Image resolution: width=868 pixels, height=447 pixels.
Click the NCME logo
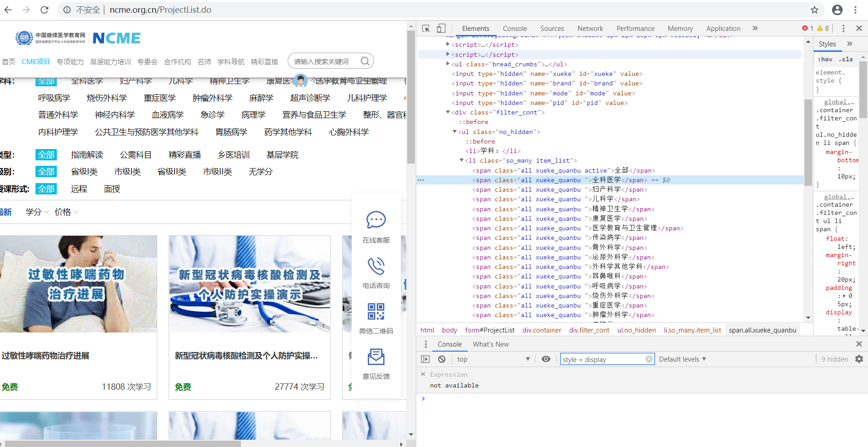[116, 38]
